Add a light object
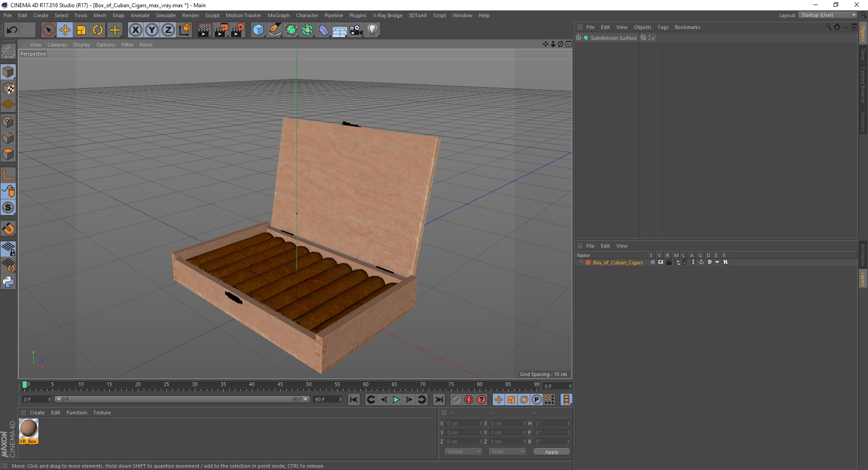The image size is (868, 470). click(x=373, y=30)
